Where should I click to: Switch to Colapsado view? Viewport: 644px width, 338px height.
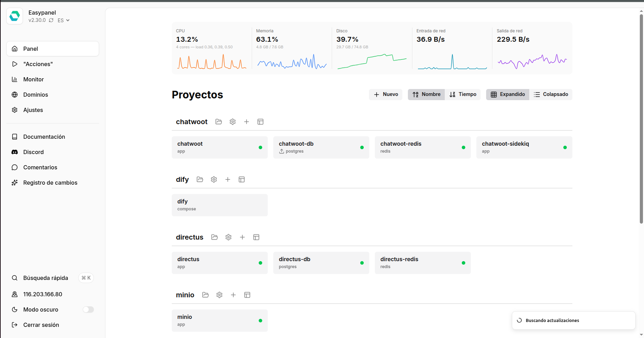coord(551,94)
